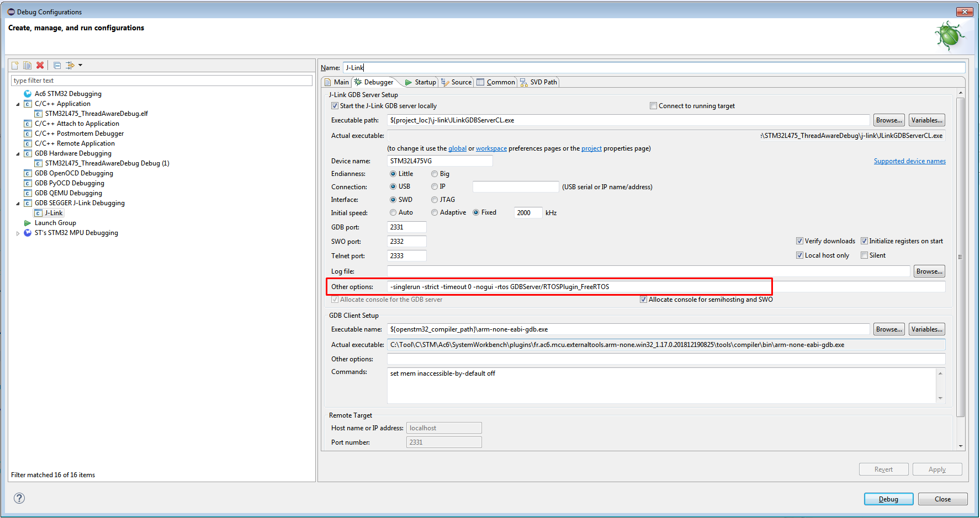Expand ST's STM32 MPU Debugging node

18,233
